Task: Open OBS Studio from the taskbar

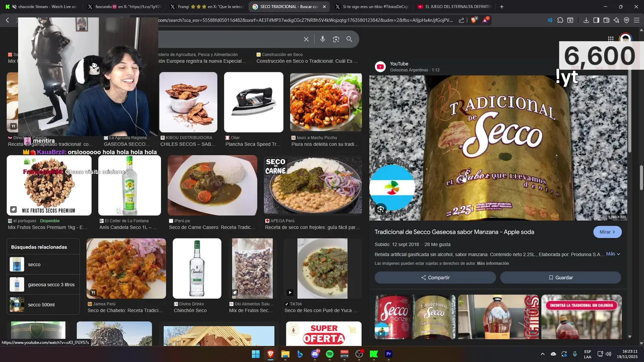Action: [359, 354]
